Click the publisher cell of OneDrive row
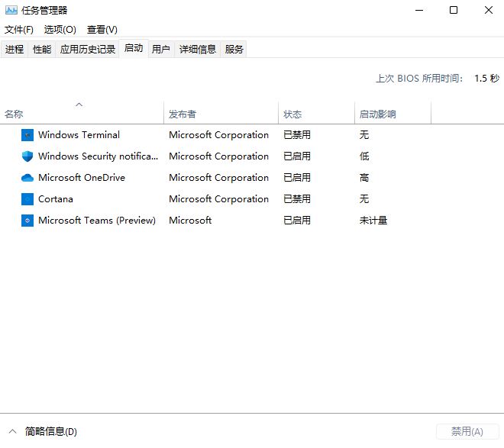Viewport: 504px width, 448px height. pyautogui.click(x=219, y=178)
